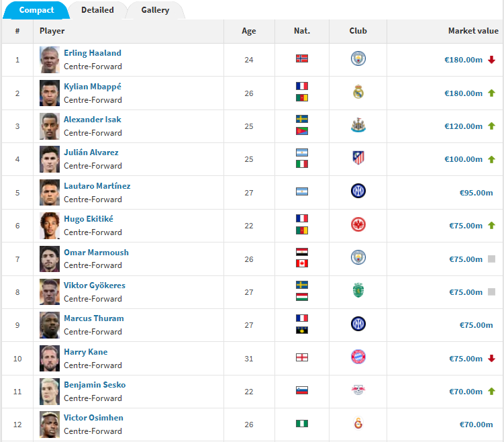Screen dimensions: 504x442
Task: Click Norway flag in Haaland's row
Action: [302, 58]
